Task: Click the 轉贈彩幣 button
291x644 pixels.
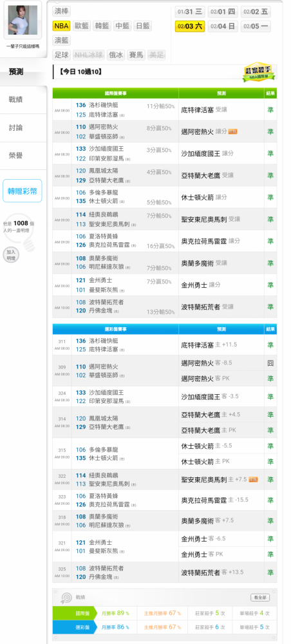Action: click(x=22, y=191)
